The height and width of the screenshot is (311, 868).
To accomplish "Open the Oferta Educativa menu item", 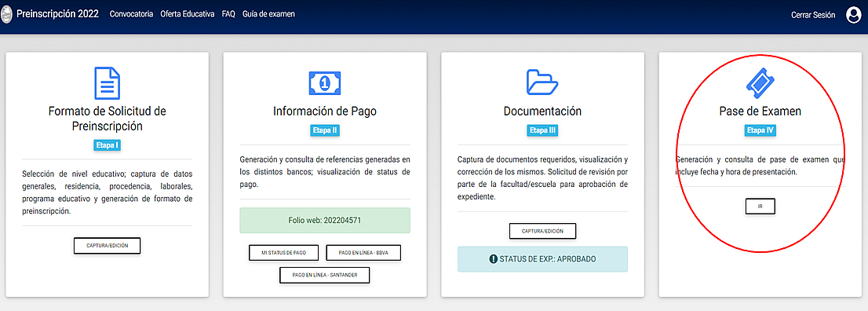I will point(187,14).
